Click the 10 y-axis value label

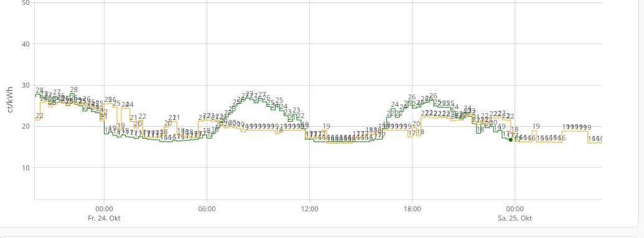(26, 167)
